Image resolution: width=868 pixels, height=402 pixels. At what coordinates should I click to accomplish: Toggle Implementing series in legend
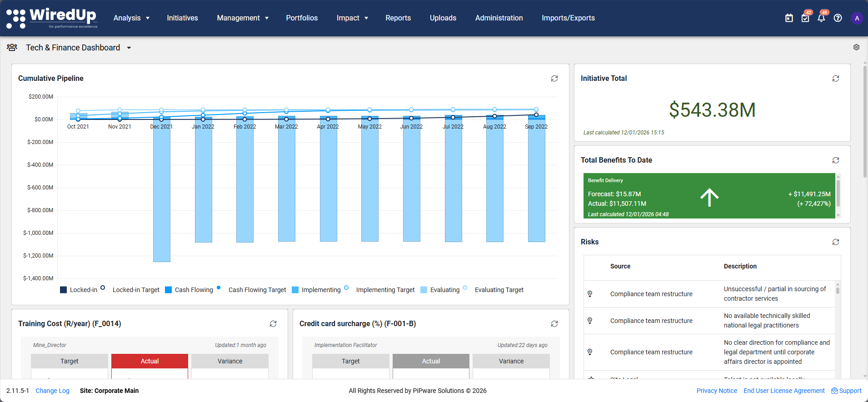pyautogui.click(x=316, y=290)
